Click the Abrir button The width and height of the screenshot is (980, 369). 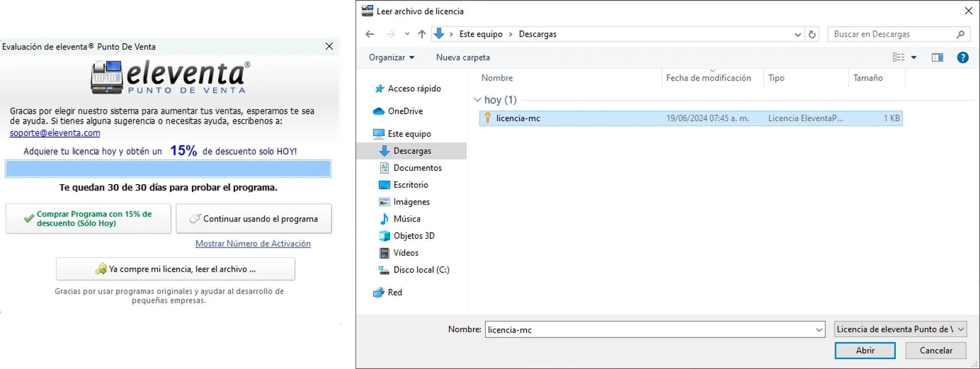click(x=865, y=351)
